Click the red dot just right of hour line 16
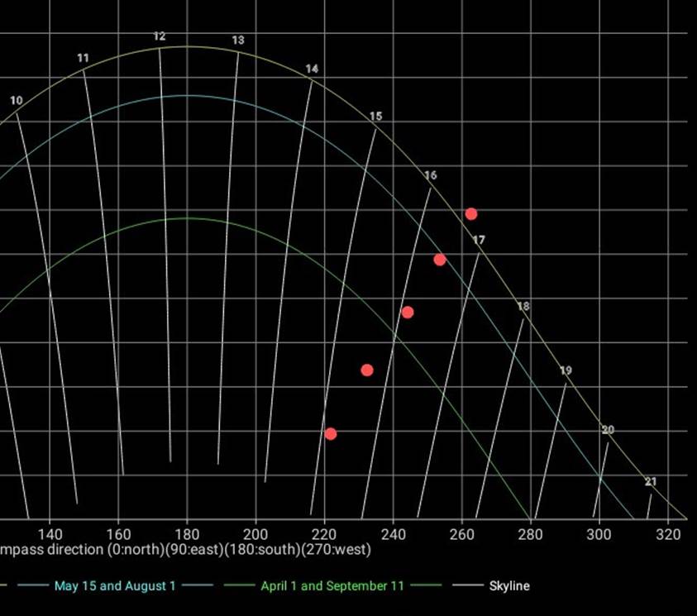The image size is (697, 616). (440, 260)
